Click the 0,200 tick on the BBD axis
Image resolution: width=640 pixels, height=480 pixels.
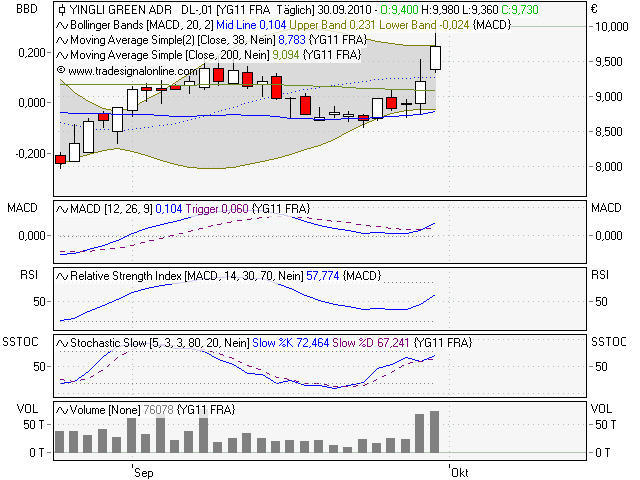[x=32, y=53]
